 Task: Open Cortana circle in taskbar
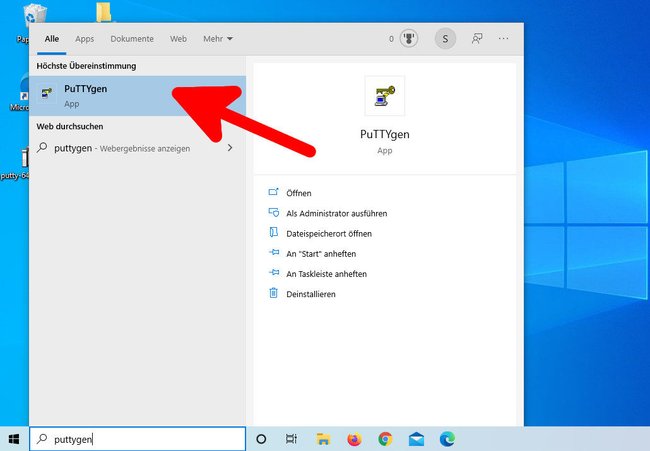point(261,439)
